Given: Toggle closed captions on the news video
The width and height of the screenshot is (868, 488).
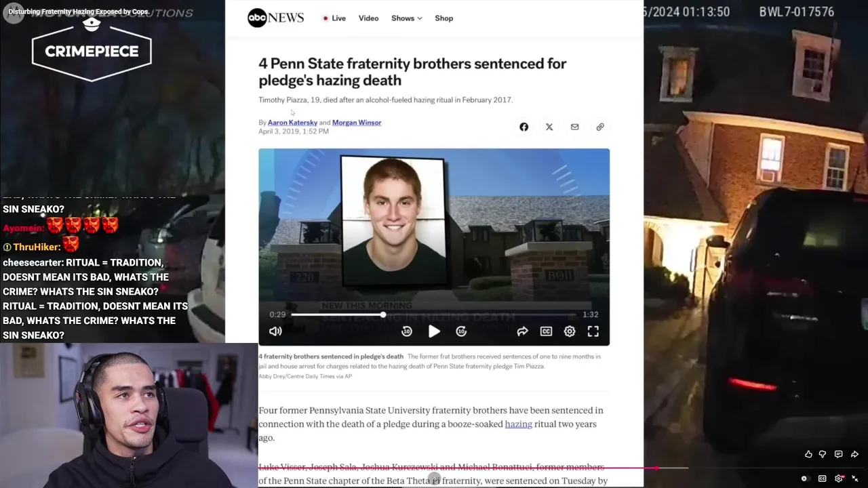Looking at the screenshot, I should pyautogui.click(x=546, y=331).
